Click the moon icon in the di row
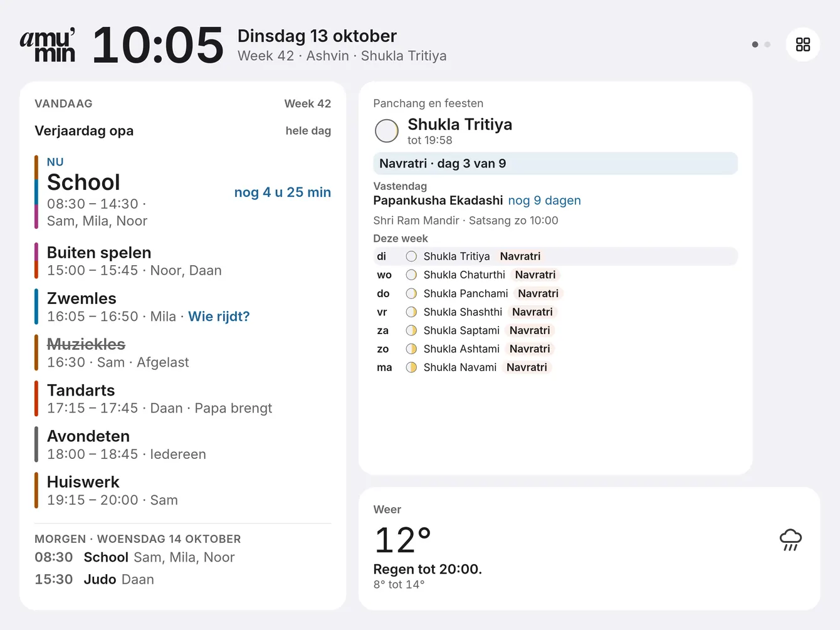The height and width of the screenshot is (630, 840). (411, 256)
